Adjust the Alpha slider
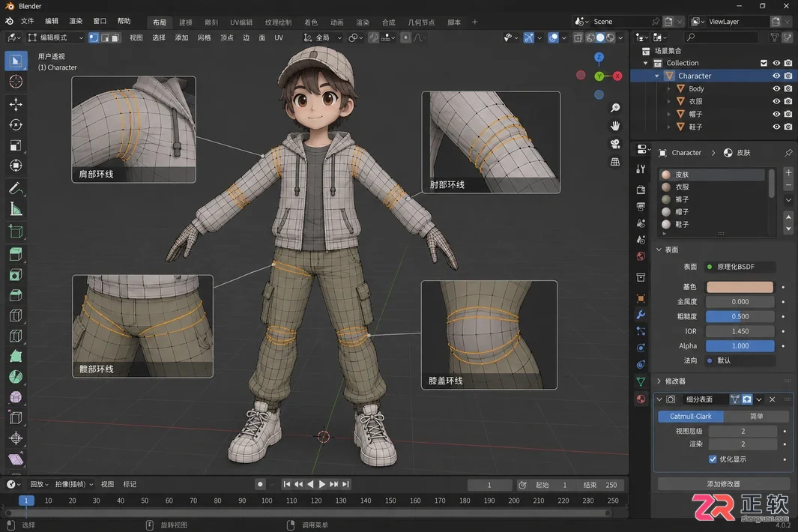The width and height of the screenshot is (798, 532). click(740, 345)
